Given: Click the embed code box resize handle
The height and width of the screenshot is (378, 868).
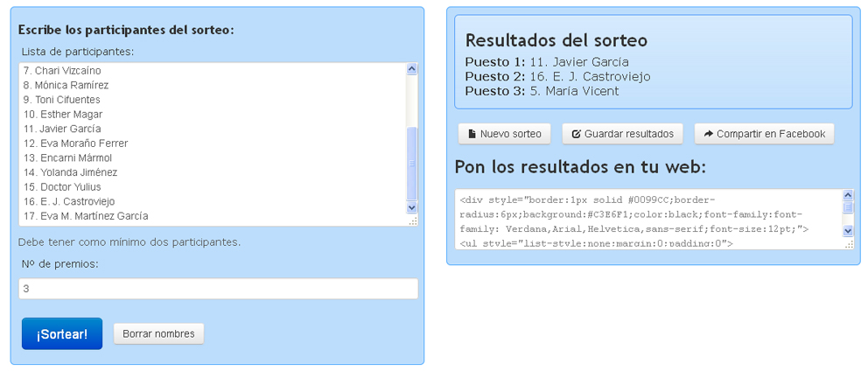Looking at the screenshot, I should click(x=848, y=244).
